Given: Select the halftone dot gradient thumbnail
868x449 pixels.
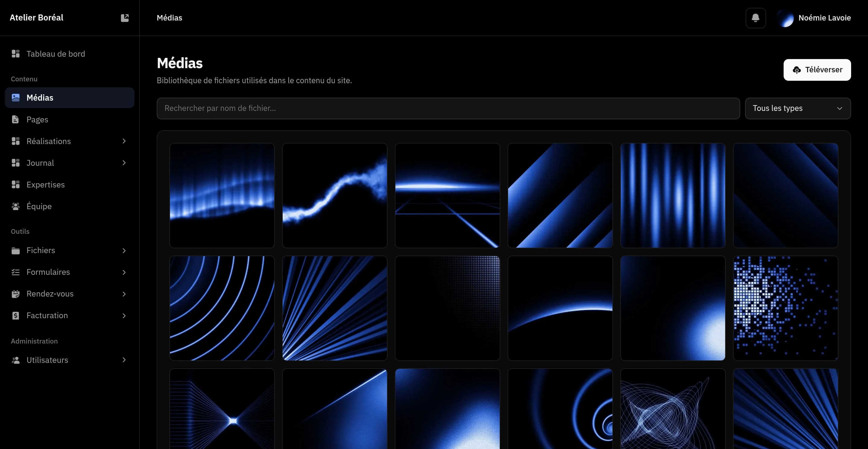Looking at the screenshot, I should point(448,308).
